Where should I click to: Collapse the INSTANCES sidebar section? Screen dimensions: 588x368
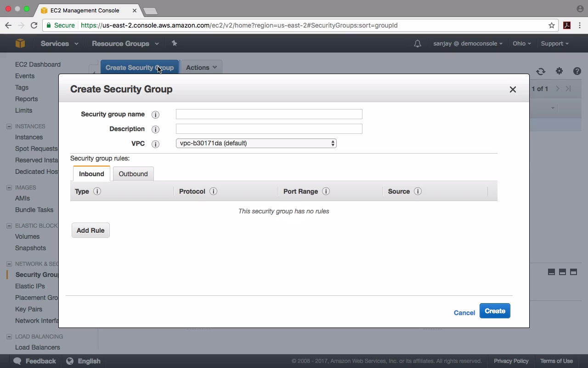pyautogui.click(x=9, y=126)
